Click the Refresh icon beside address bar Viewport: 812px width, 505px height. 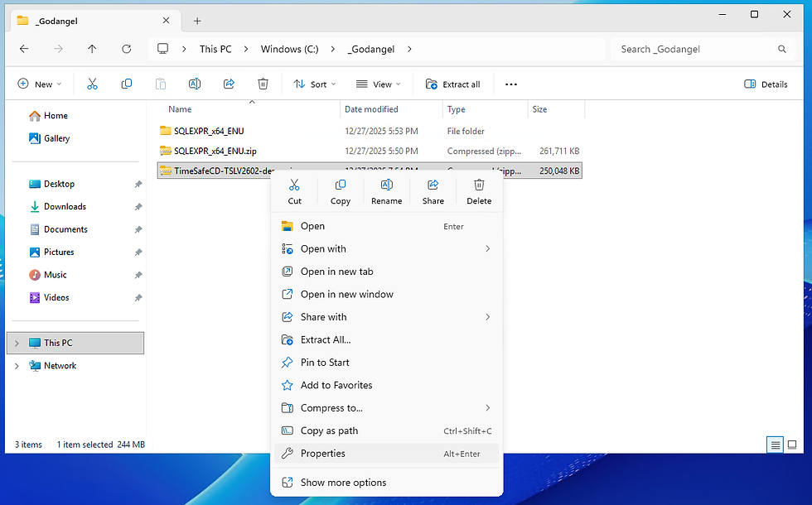click(x=126, y=49)
